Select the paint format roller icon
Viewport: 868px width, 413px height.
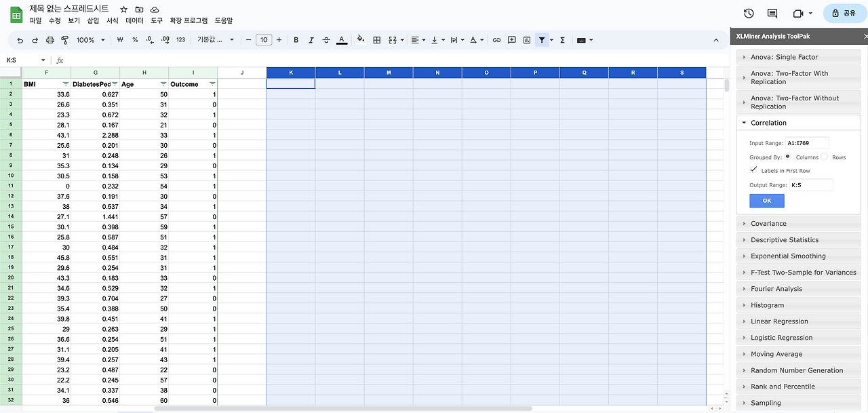coord(65,40)
